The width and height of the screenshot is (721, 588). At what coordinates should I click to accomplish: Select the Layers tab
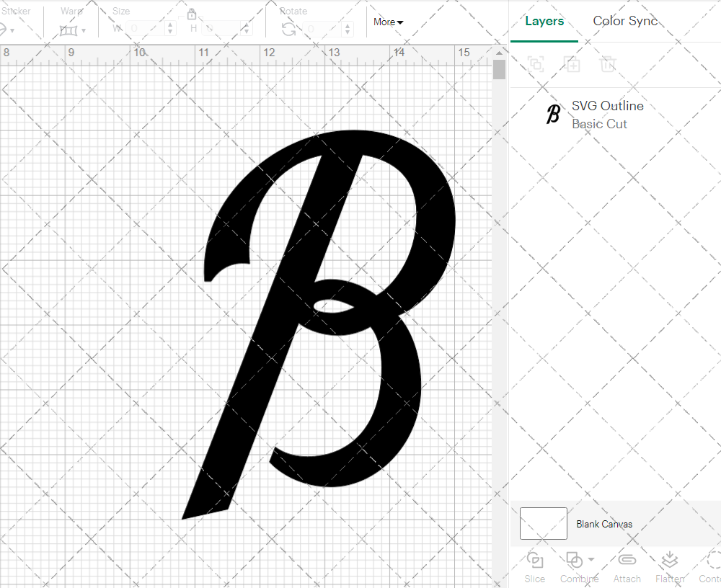(544, 21)
